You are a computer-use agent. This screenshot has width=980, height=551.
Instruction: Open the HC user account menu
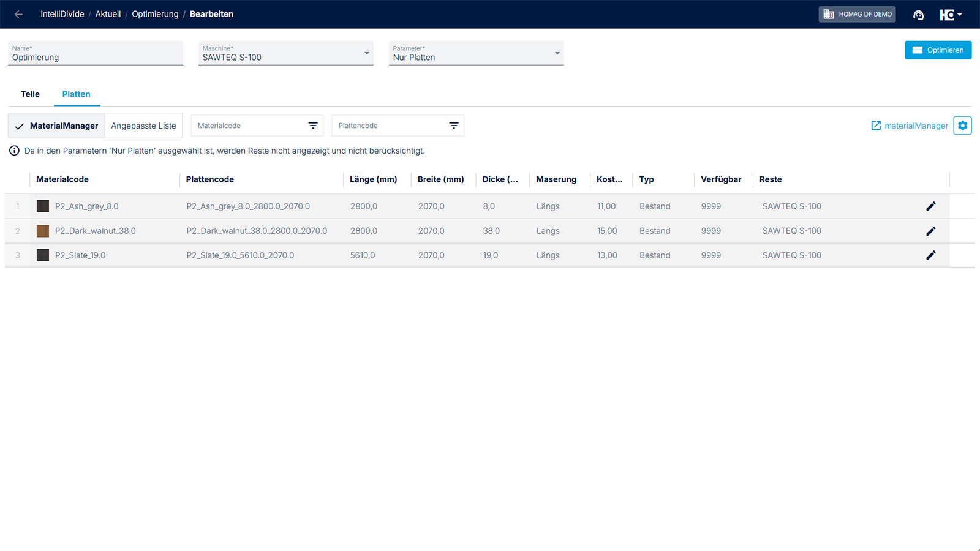tap(951, 15)
